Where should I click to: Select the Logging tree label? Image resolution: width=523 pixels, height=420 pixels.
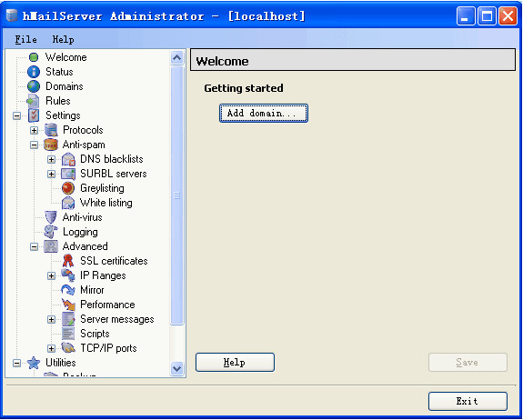pyautogui.click(x=80, y=232)
